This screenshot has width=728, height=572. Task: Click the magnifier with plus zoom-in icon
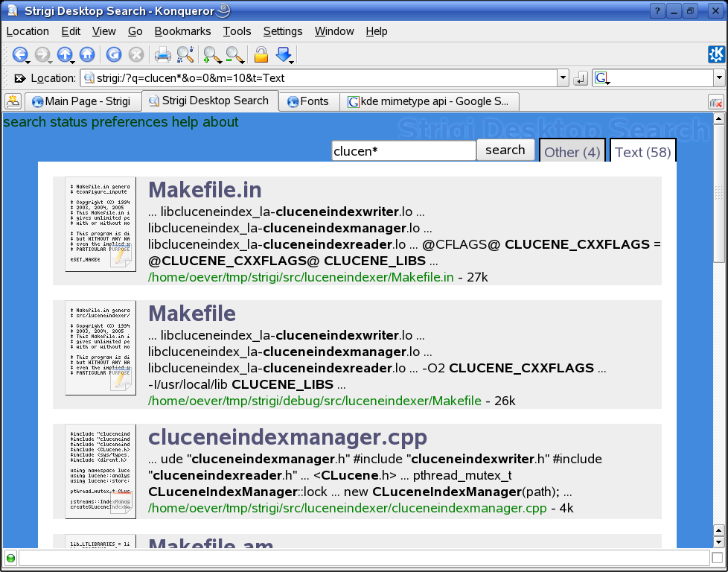click(211, 54)
